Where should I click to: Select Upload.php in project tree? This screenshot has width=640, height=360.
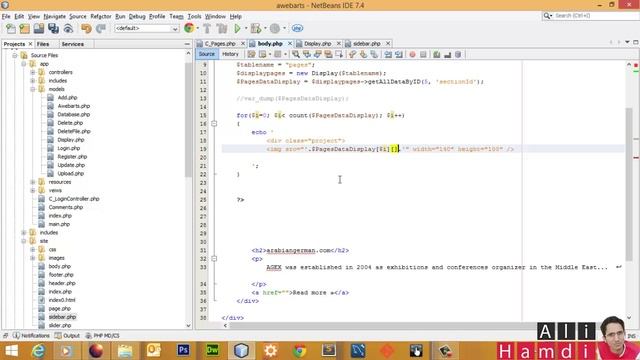click(71, 173)
